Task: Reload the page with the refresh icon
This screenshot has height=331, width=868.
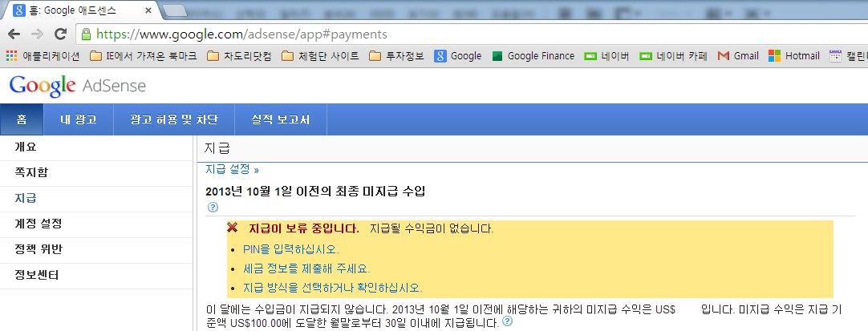Action: (x=60, y=34)
